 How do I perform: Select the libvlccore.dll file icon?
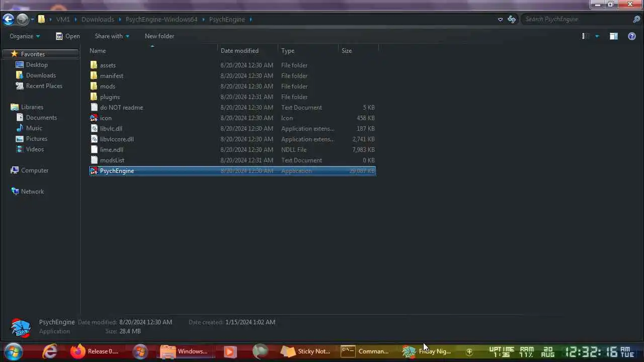click(94, 139)
